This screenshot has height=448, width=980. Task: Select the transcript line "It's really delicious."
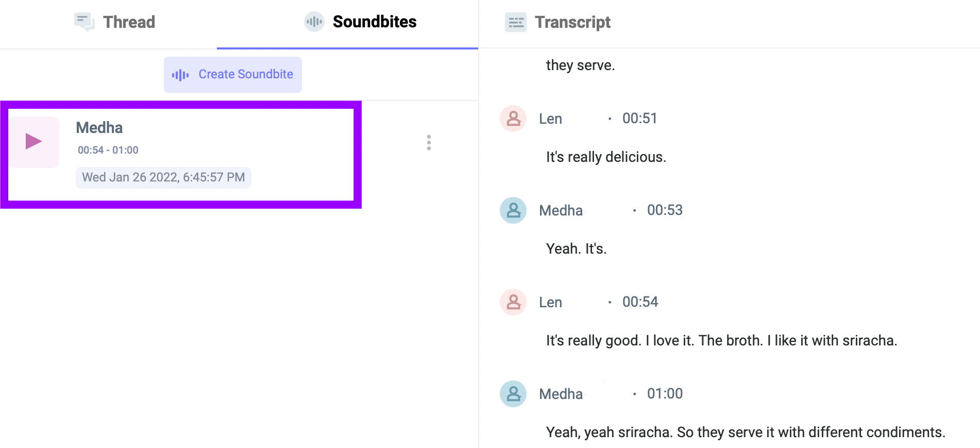coord(606,157)
